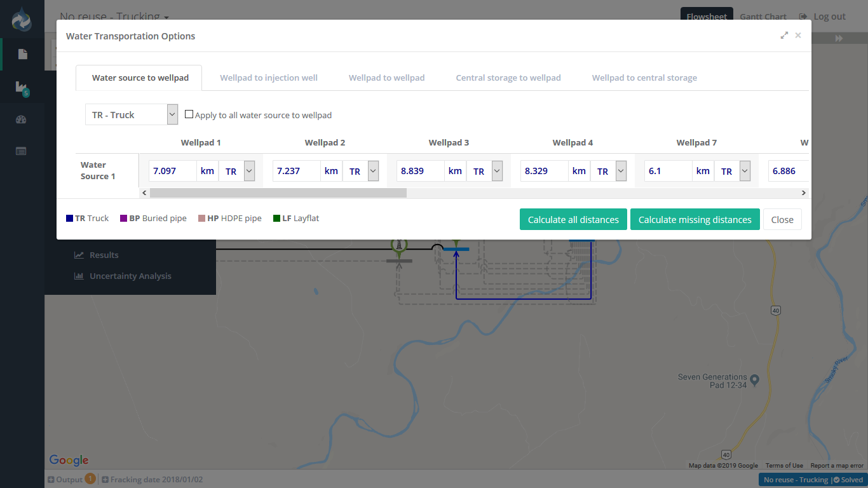Viewport: 868px width, 488px height.
Task: Expand the dialog using the fullscreen arrows icon
Action: point(784,36)
